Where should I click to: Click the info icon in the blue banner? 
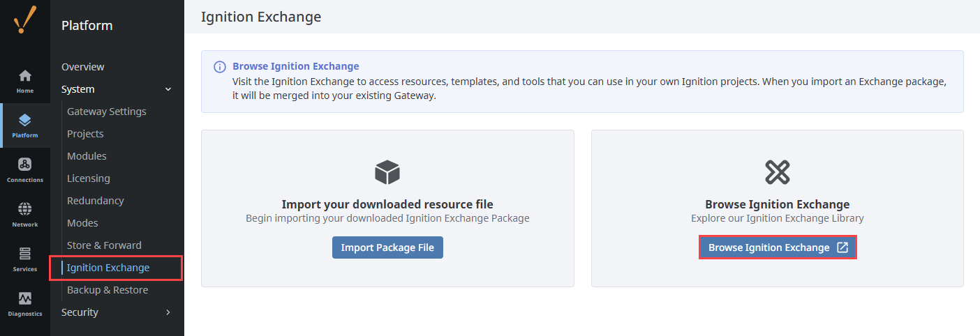click(219, 67)
